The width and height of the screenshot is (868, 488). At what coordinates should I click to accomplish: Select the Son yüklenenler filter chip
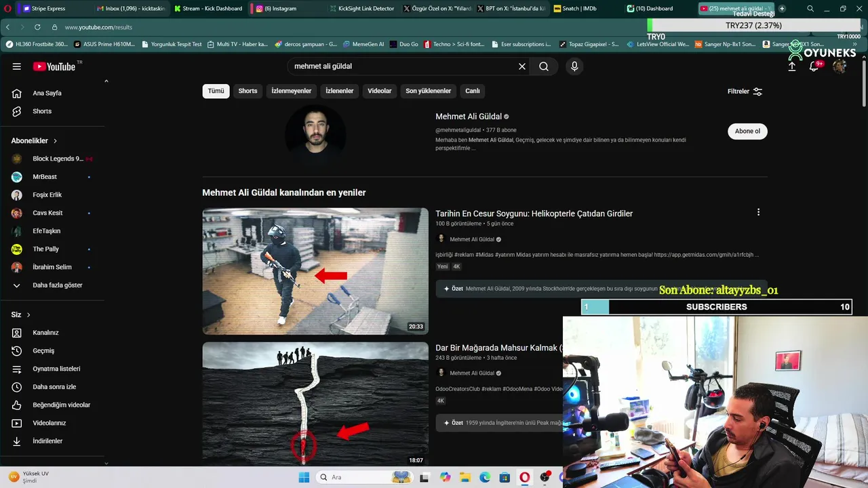pyautogui.click(x=429, y=91)
